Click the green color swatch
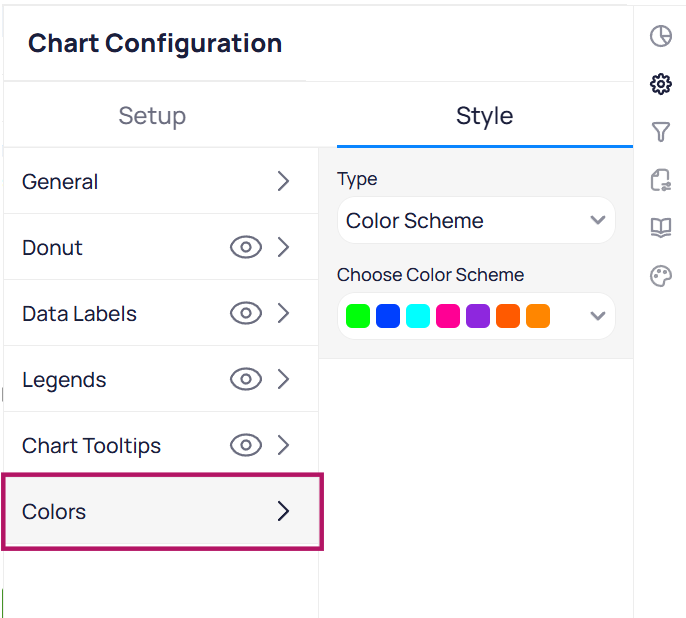This screenshot has height=618, width=686. point(358,316)
